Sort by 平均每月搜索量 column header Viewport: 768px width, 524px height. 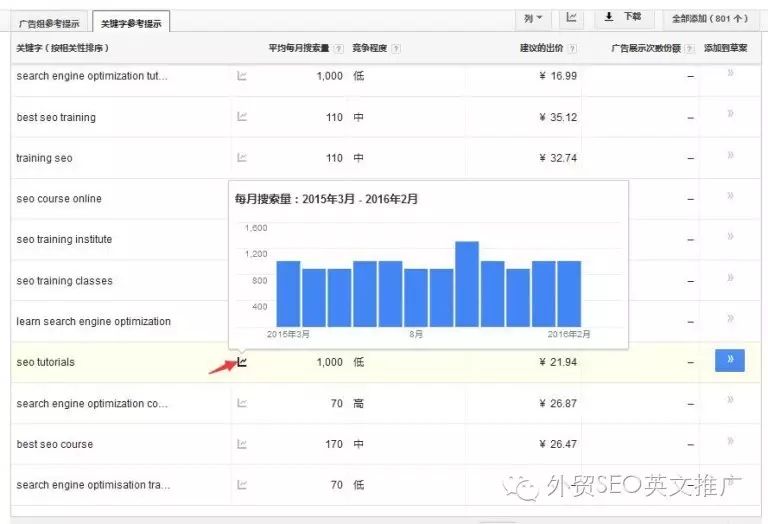pyautogui.click(x=299, y=48)
